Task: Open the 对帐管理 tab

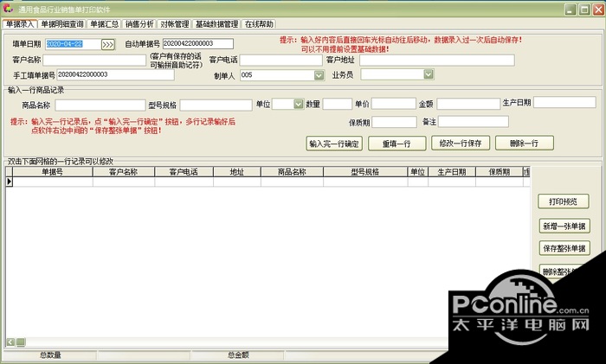Action: click(174, 24)
